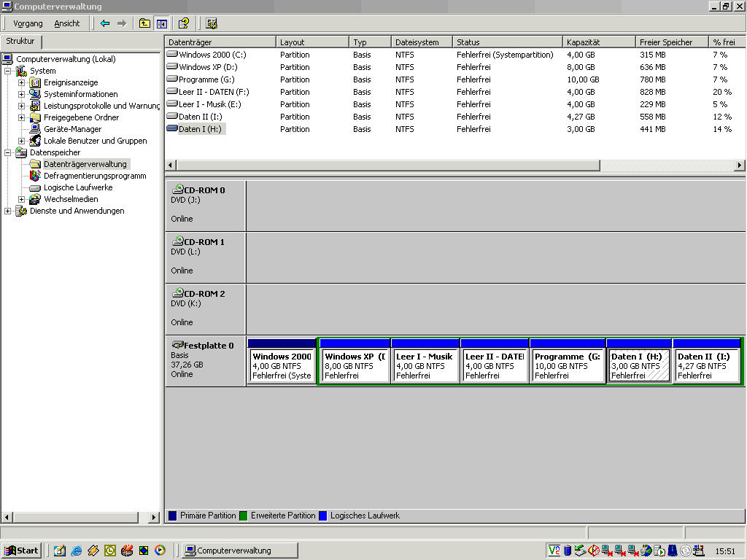This screenshot has height=560, width=747.
Task: Select Defragmentierungsprogramm in the tree
Action: (x=94, y=176)
